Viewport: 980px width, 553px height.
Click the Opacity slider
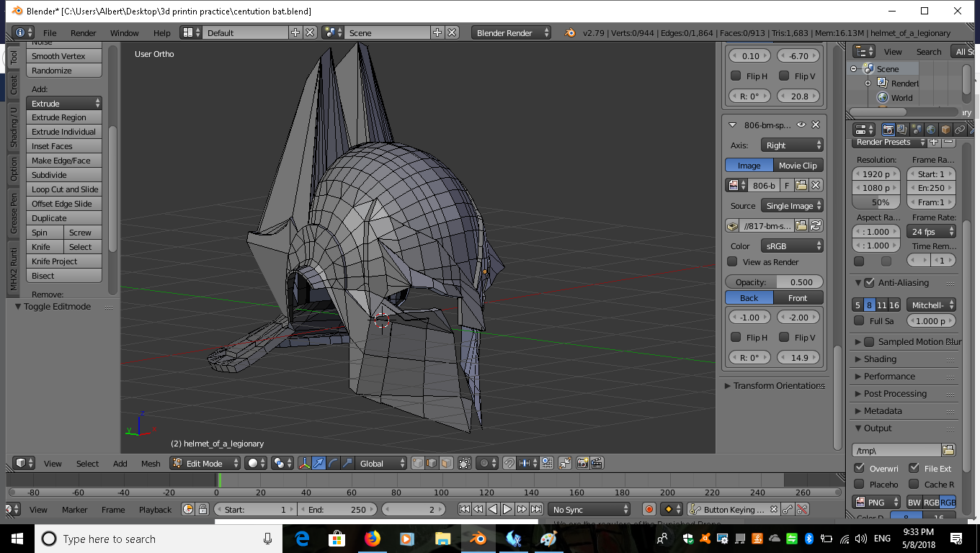(x=775, y=282)
